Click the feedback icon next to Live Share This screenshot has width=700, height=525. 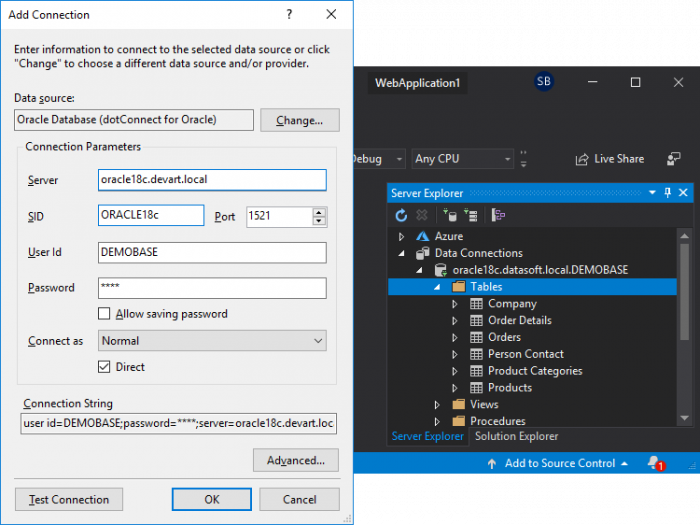point(673,158)
